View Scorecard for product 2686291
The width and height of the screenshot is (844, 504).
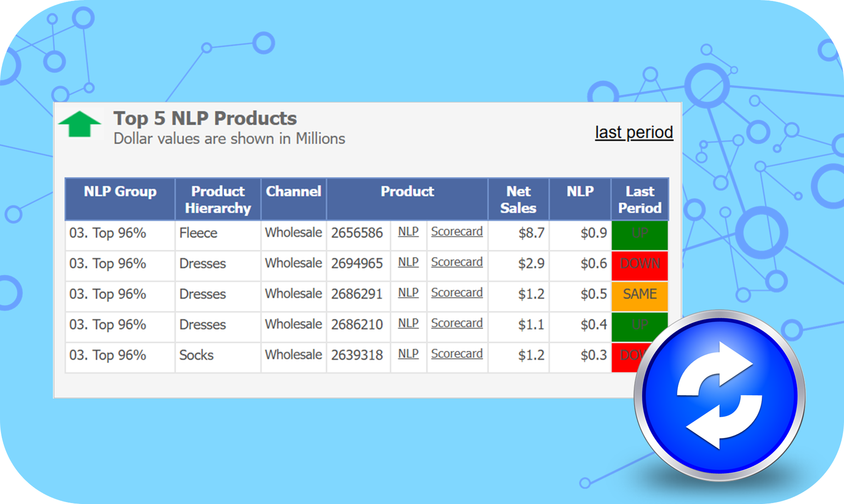click(457, 293)
